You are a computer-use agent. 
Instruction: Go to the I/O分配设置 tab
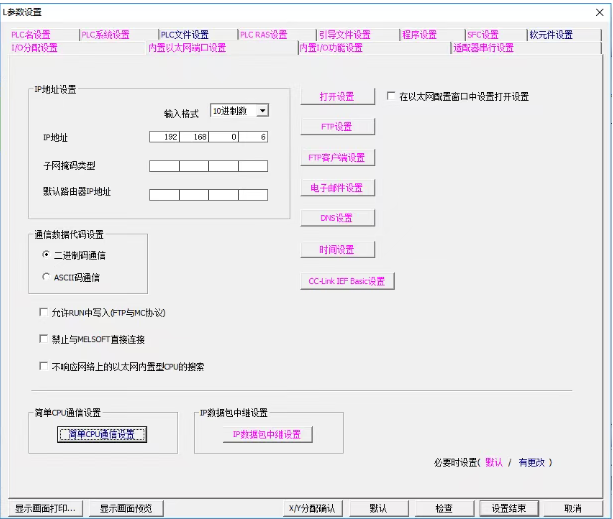tap(34, 47)
